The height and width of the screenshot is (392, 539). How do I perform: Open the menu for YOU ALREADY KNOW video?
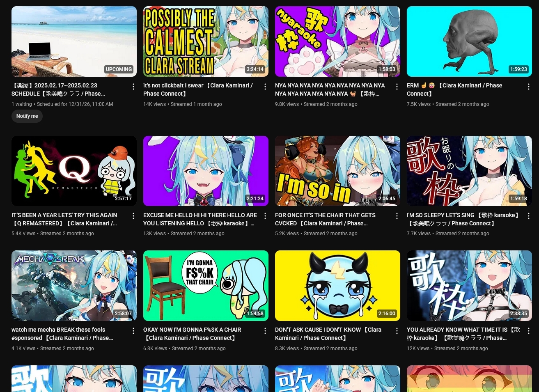529,330
